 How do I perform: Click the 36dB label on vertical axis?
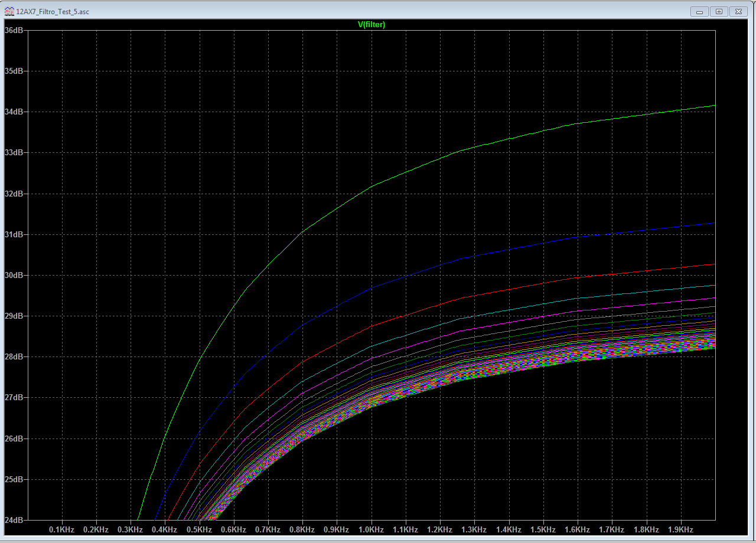[x=14, y=30]
